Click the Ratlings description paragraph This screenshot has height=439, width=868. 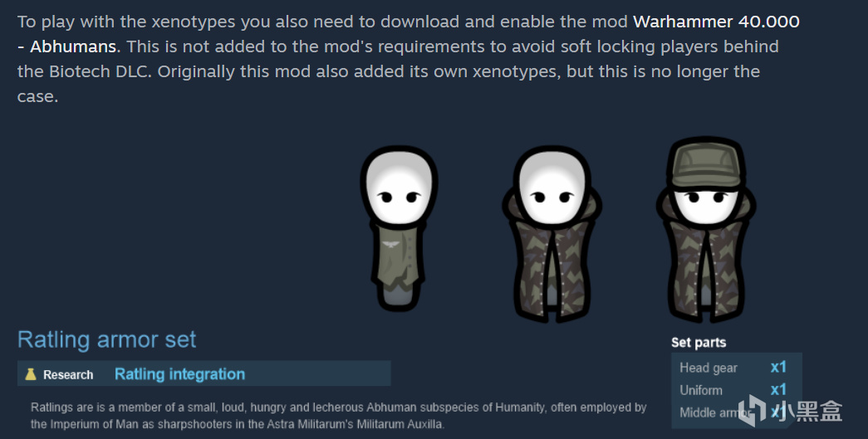339,416
